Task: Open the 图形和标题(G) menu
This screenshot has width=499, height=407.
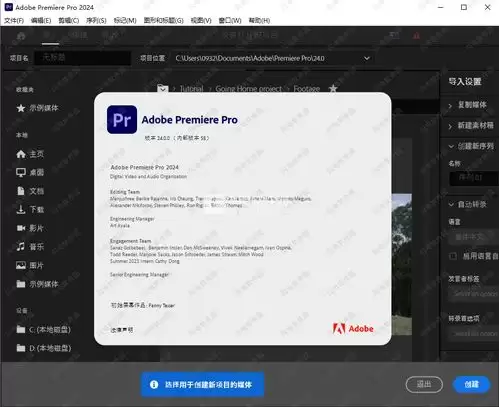Action: click(x=164, y=21)
